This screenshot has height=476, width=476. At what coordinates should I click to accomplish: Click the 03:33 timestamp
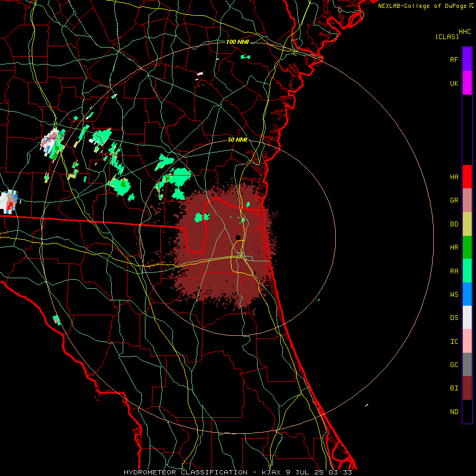point(340,472)
